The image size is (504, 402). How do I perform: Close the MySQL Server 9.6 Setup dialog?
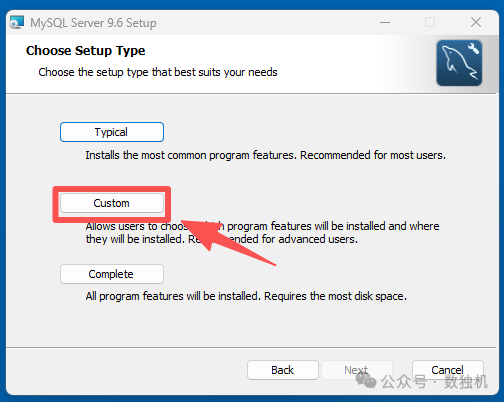point(476,22)
